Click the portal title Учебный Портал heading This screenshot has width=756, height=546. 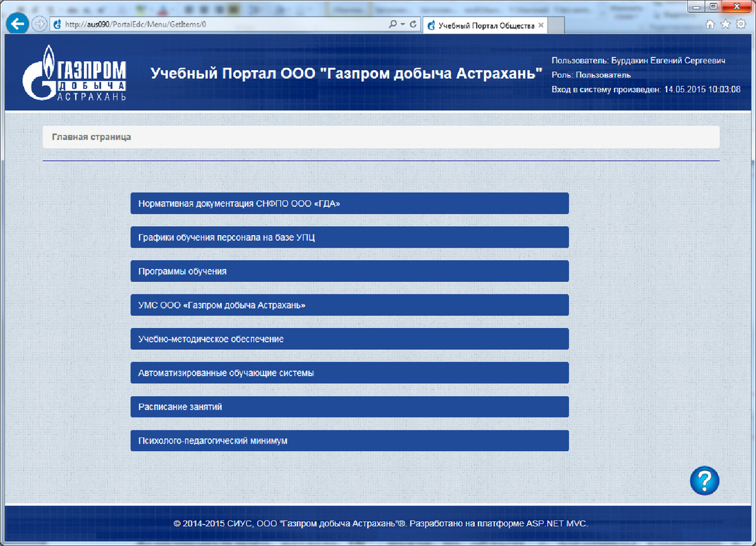click(346, 74)
